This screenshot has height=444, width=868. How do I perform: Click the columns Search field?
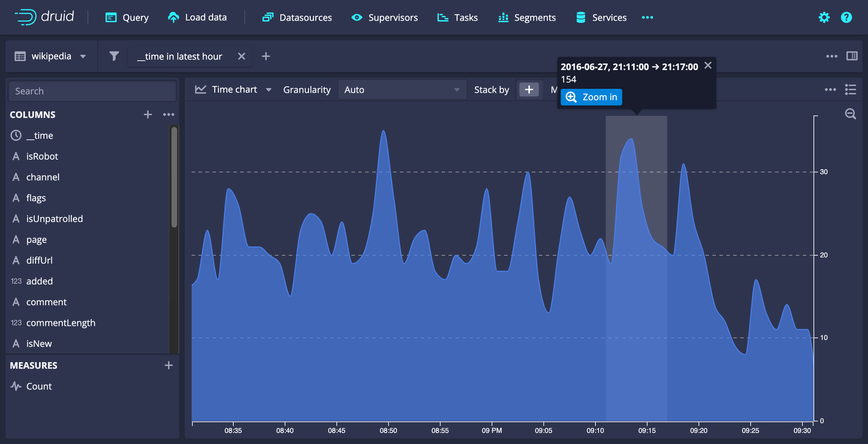92,91
